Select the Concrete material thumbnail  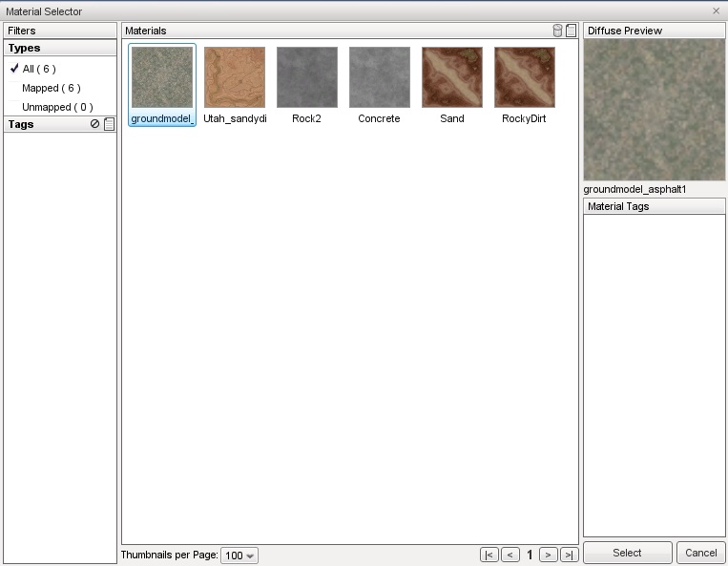(x=380, y=85)
